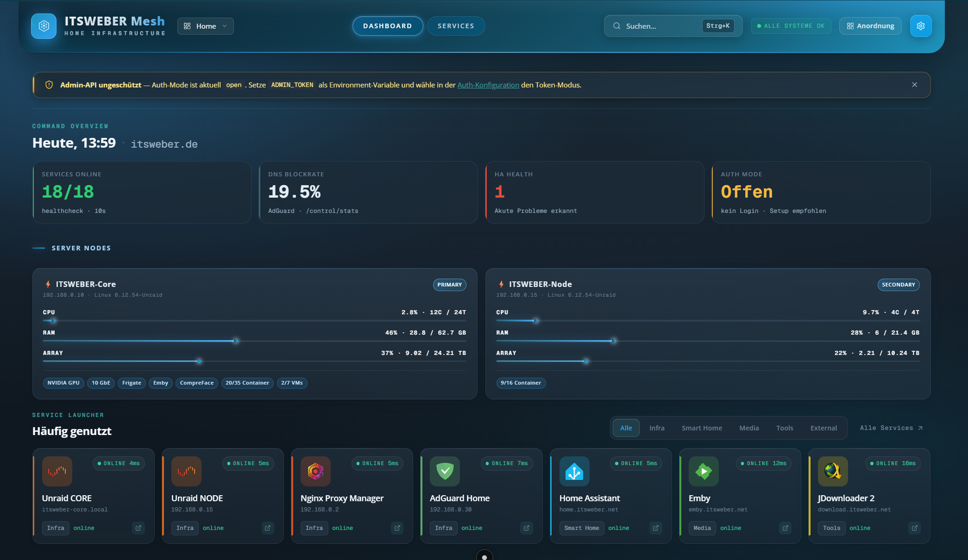This screenshot has width=968, height=560.
Task: Open AdGuard Home external link icon
Action: (527, 528)
